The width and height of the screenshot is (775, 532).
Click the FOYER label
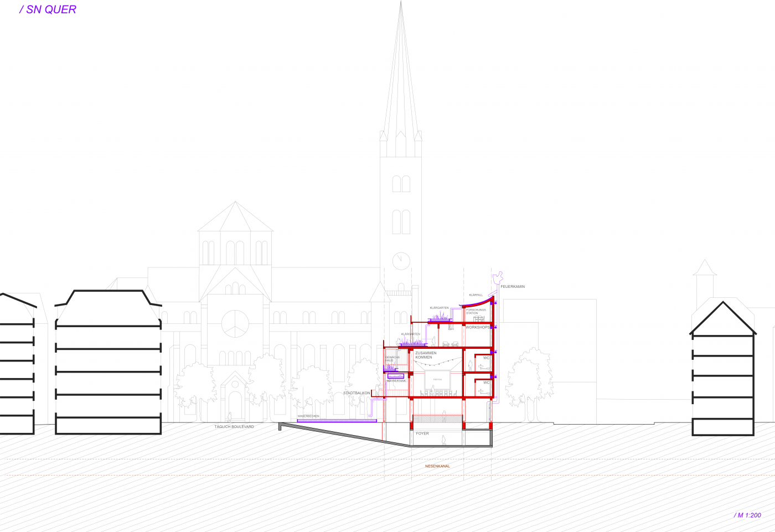click(x=422, y=433)
